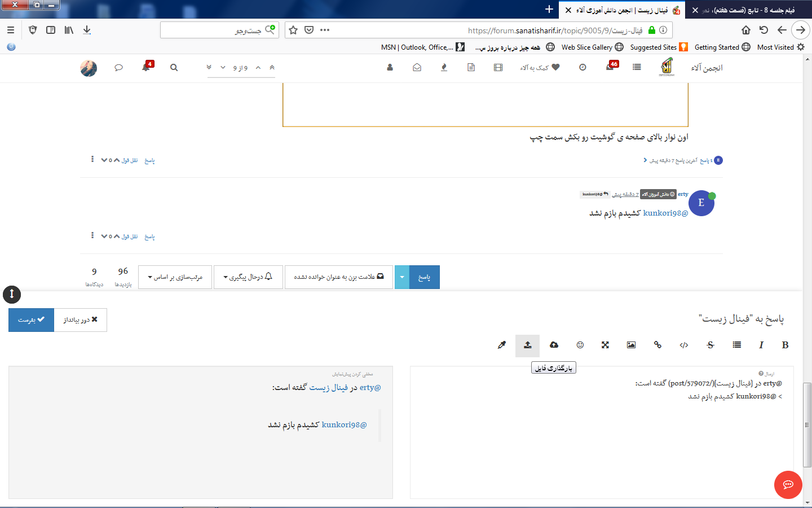Image resolution: width=812 pixels, height=508 pixels.
Task: Insert a picture using the image icon
Action: (x=631, y=345)
